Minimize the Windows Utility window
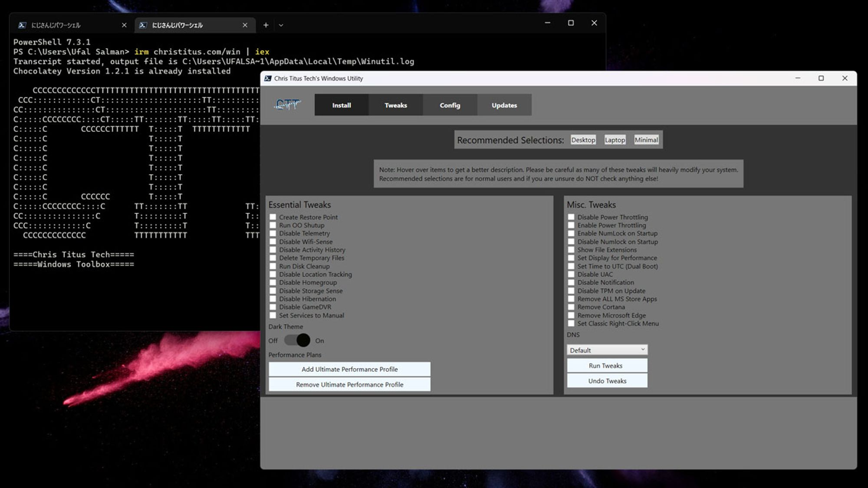The height and width of the screenshot is (488, 868). click(x=798, y=78)
